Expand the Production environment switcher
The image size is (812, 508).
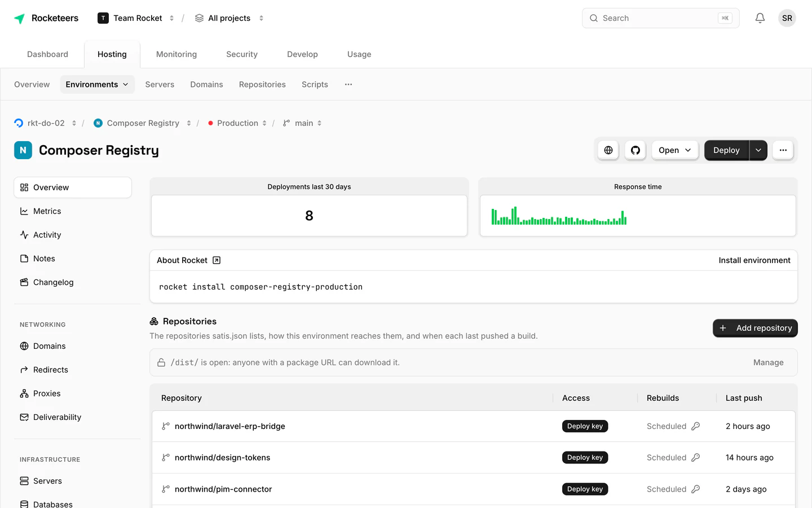pos(264,123)
